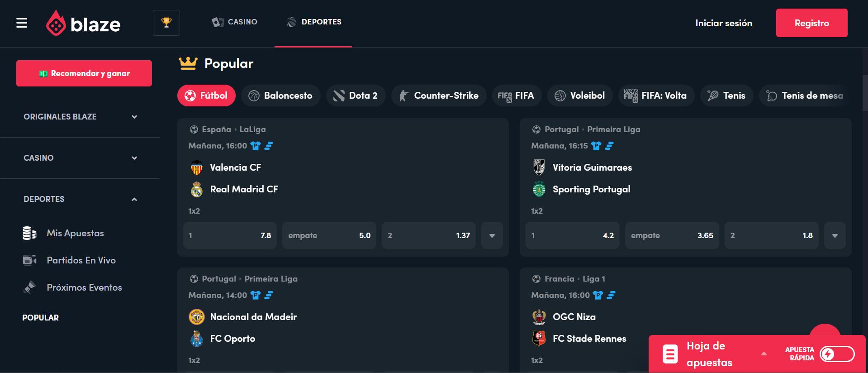Select the Counter-Strike sport tab
Viewport: 868px width, 373px height.
[439, 96]
